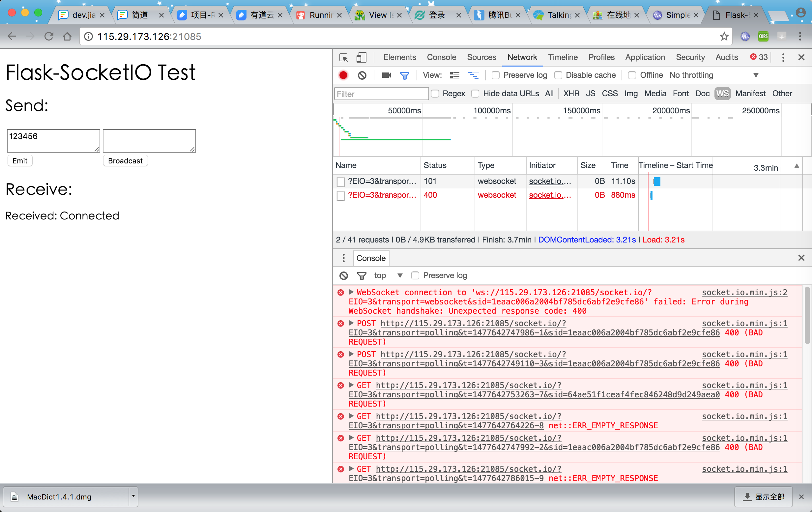The width and height of the screenshot is (812, 512).
Task: Enable screenshot capture filmstrip icon
Action: 386,75
